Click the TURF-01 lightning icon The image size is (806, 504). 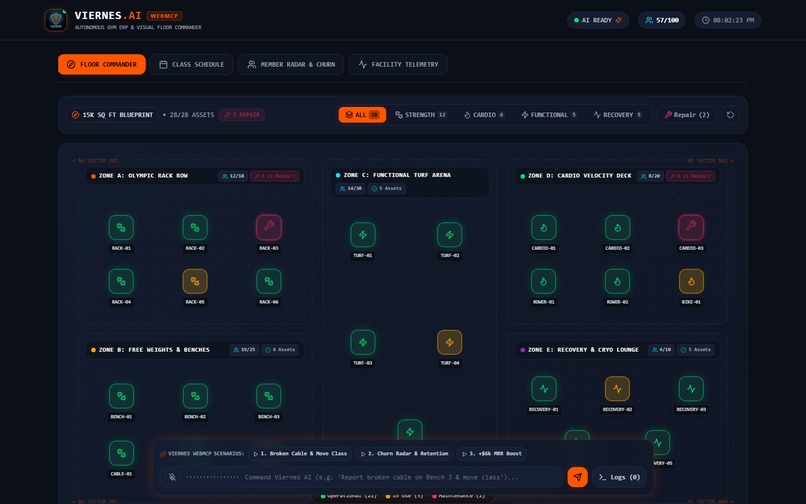(363, 235)
